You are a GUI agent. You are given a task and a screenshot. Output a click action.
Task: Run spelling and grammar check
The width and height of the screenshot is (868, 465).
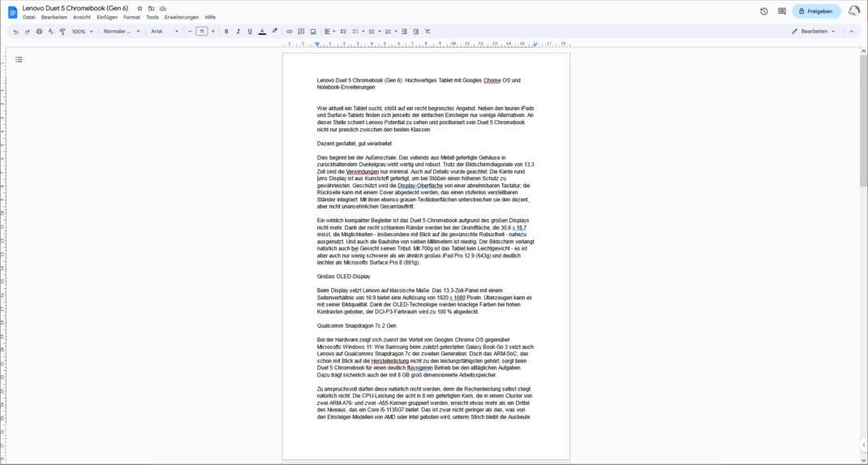[50, 32]
